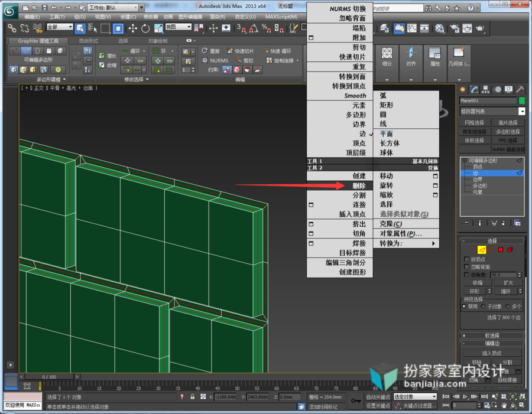532x414 pixels.
Task: Toggle the 按顶点 checkbox
Action: coord(466,259)
